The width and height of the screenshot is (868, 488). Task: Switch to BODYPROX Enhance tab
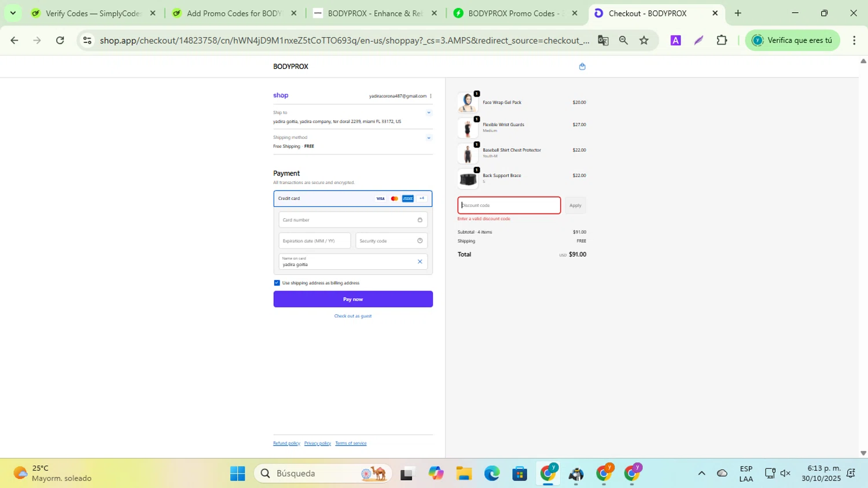tap(375, 13)
